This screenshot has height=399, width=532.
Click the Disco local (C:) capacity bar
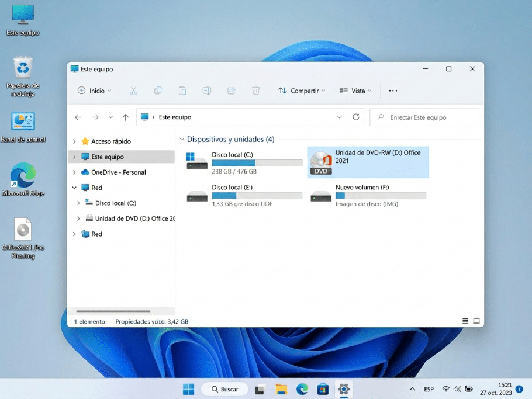tap(257, 162)
